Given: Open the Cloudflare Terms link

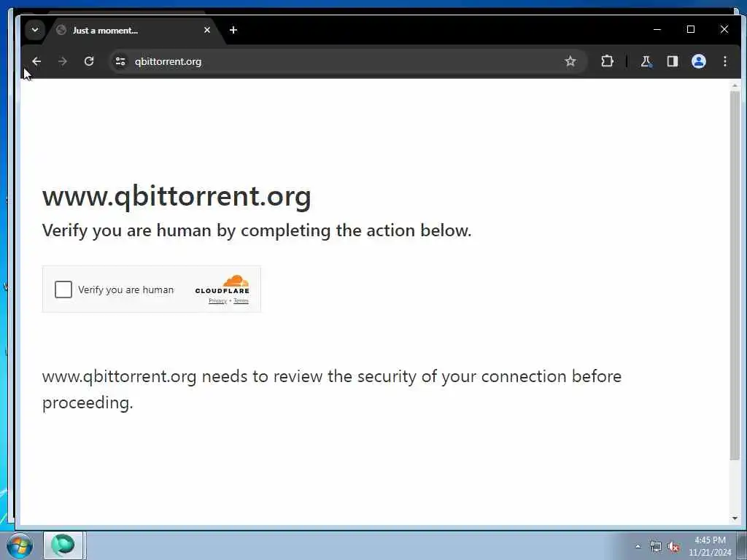Looking at the screenshot, I should (x=241, y=301).
